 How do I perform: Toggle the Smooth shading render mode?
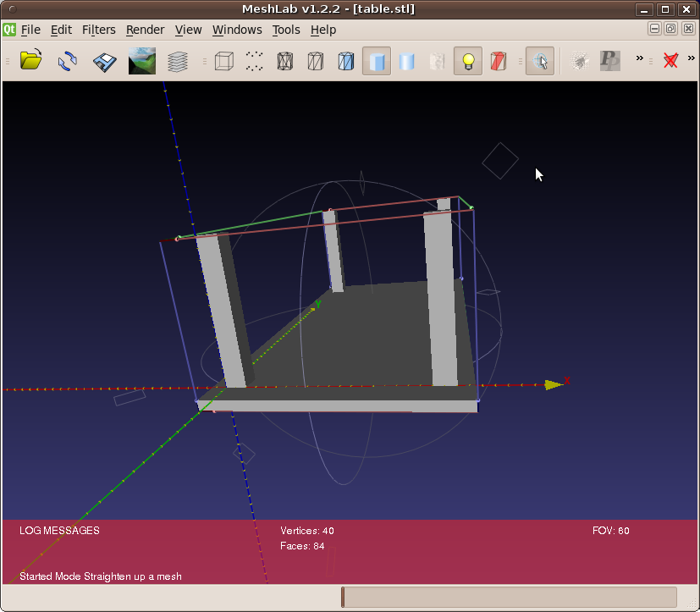click(x=407, y=61)
